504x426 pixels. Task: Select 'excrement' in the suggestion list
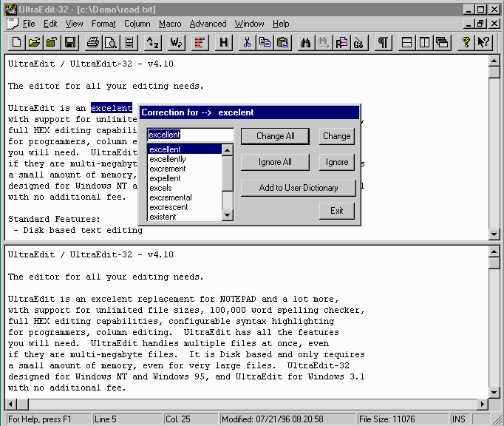click(185, 169)
